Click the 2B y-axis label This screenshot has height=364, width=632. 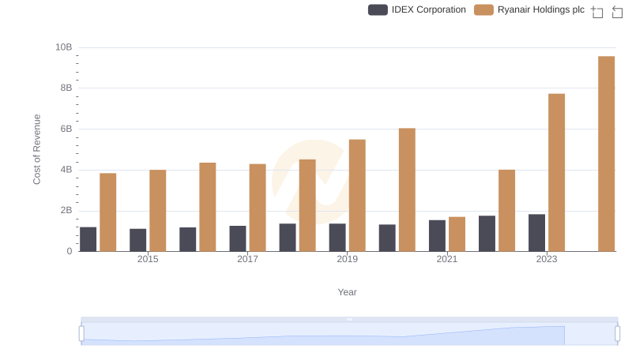point(66,211)
